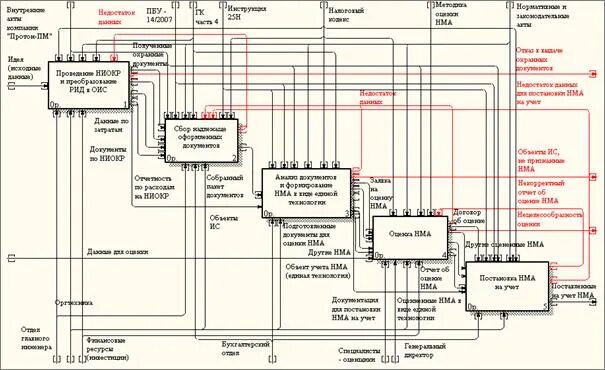
Task: Click the 'Данные для оценки' label
Action: (x=117, y=252)
